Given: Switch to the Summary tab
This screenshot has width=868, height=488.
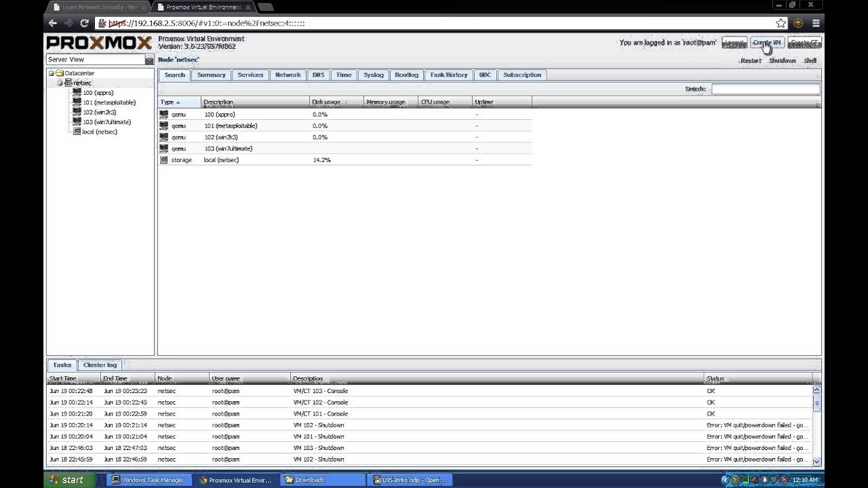Looking at the screenshot, I should [x=211, y=75].
